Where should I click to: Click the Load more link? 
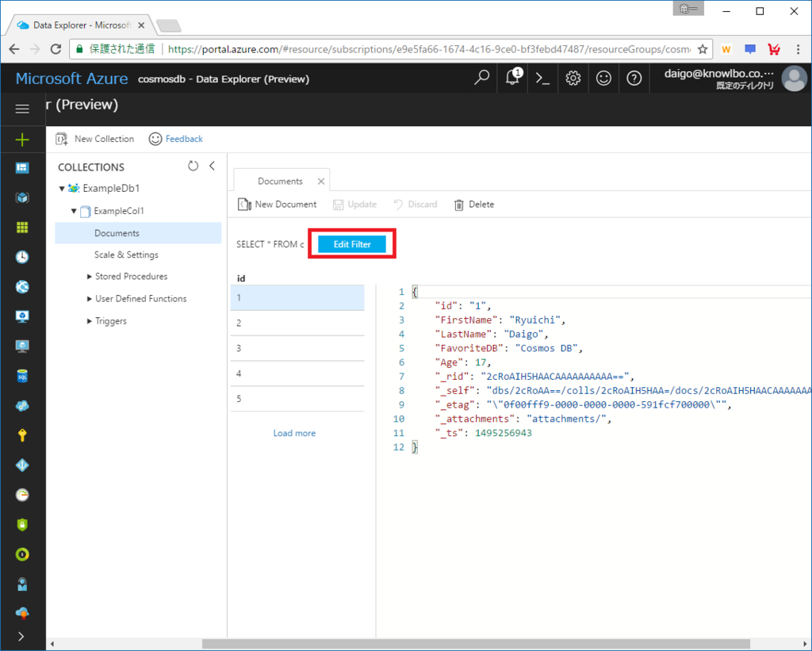(x=294, y=433)
